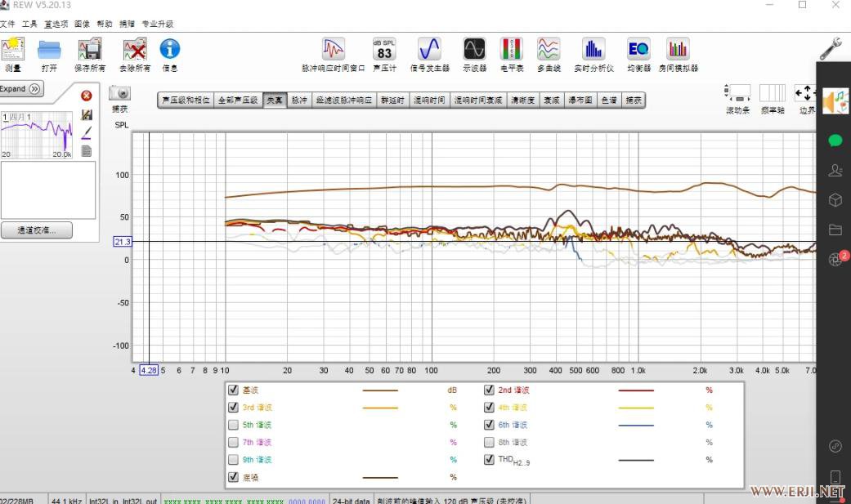851x504 pixels.
Task: Open the 实时分析仪 RTA tool
Action: 593,51
